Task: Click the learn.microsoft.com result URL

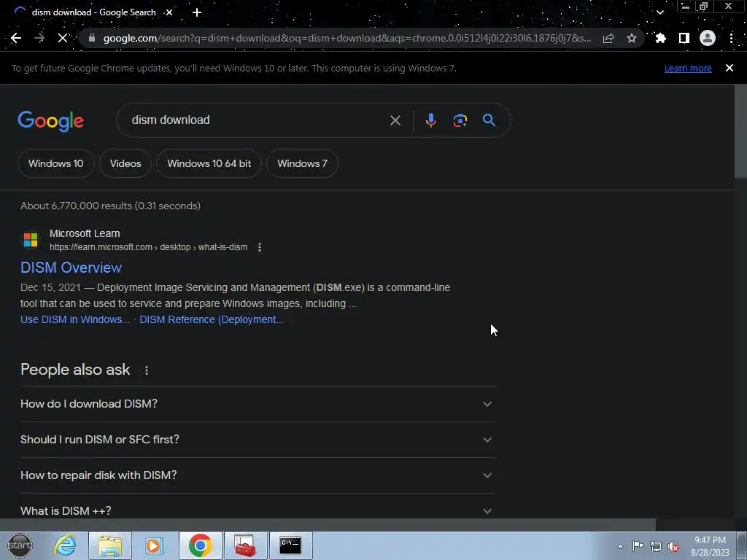Action: (149, 247)
